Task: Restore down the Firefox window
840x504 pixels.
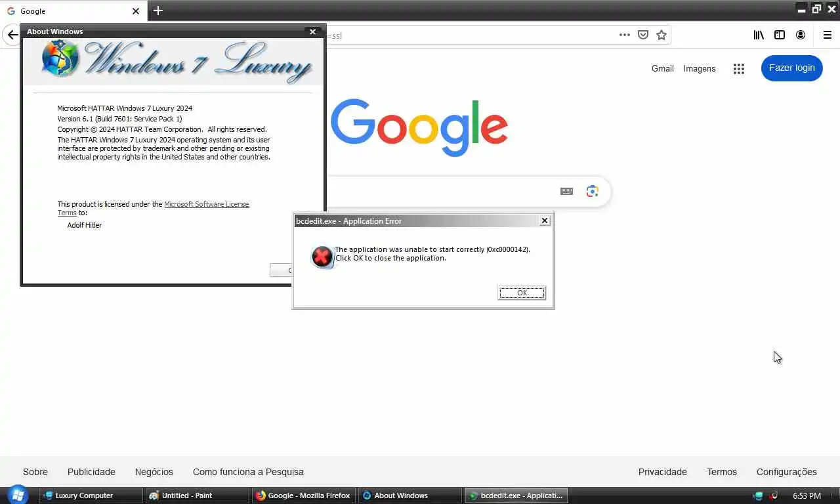Action: pyautogui.click(x=816, y=9)
